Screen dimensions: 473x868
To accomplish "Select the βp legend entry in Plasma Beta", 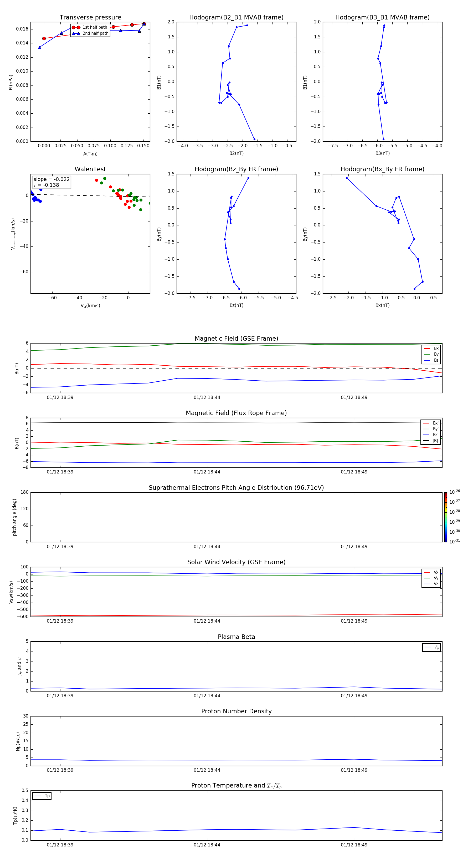I will tap(431, 647).
